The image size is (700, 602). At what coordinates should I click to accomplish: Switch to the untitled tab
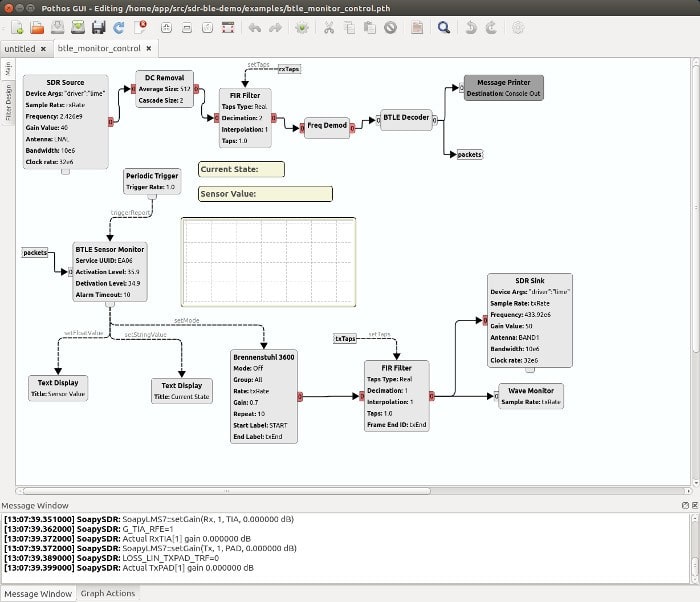[20, 49]
